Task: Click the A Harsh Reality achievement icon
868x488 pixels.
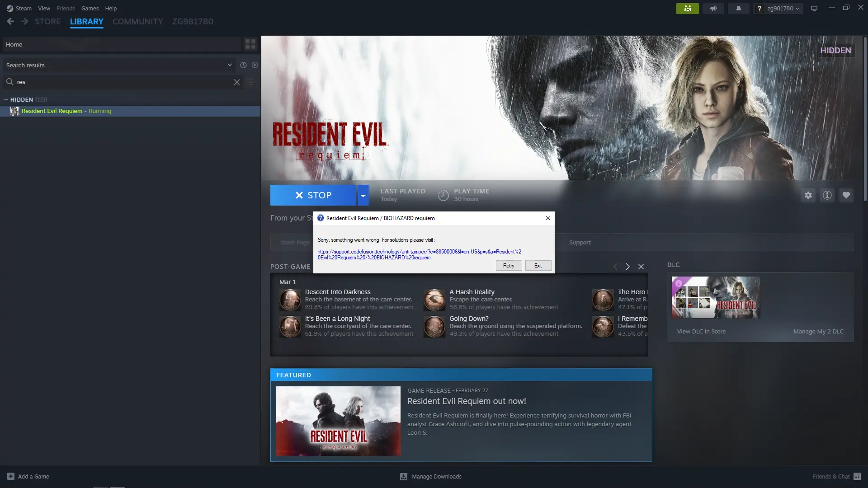Action: 434,300
